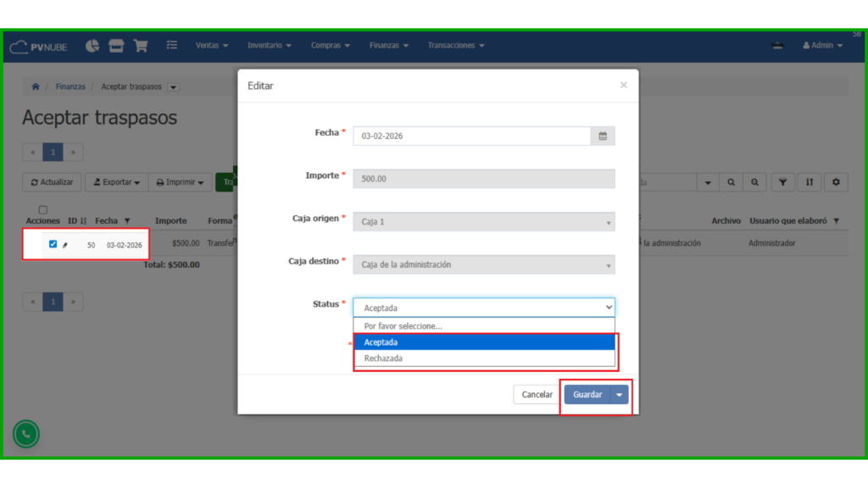Click the green WhatsApp phone icon
The image size is (868, 488).
pyautogui.click(x=26, y=434)
